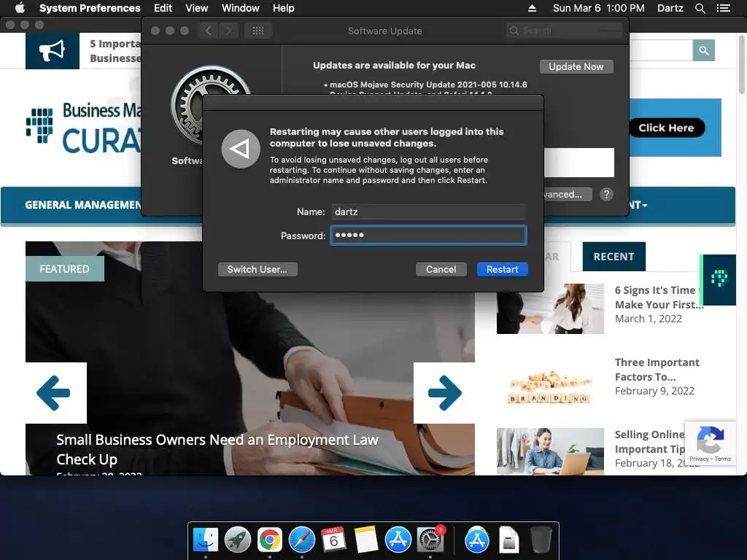Open the Dartz user menu
Screen dimensions: 747x560
point(670,8)
